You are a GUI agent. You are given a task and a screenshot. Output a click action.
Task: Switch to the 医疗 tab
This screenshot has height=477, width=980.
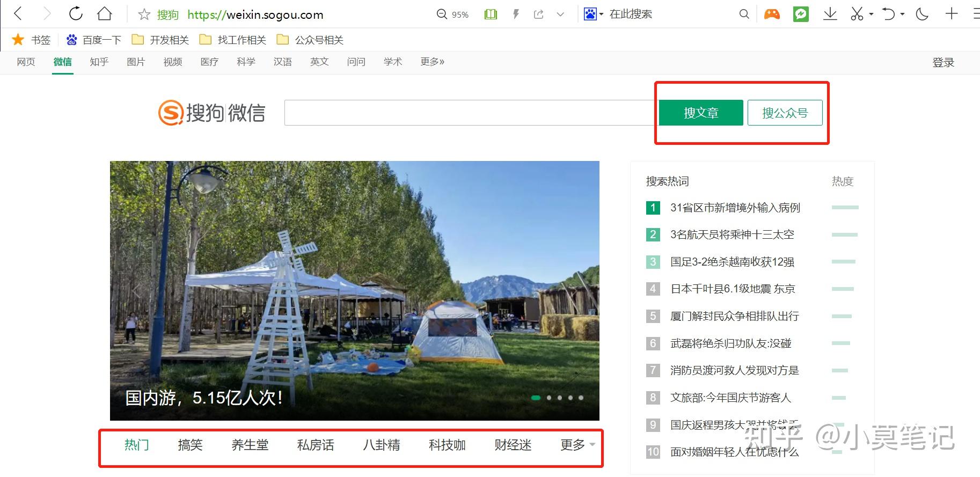click(209, 62)
